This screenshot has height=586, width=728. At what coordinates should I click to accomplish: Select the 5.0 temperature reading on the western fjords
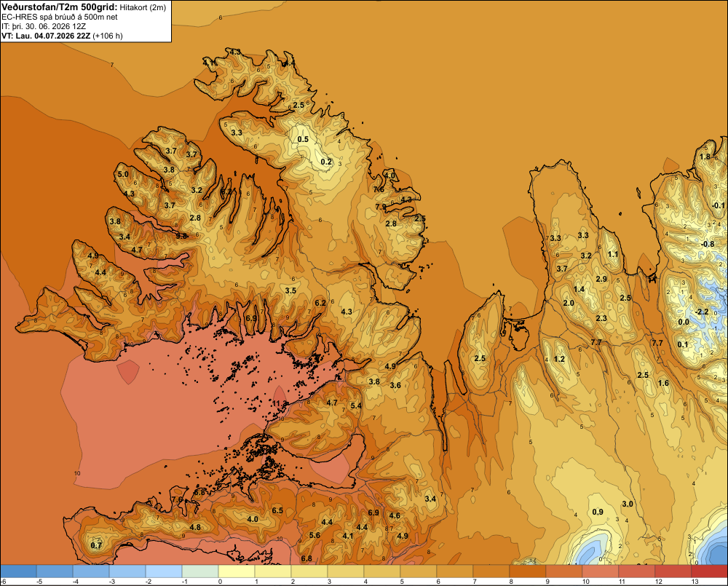pos(123,174)
